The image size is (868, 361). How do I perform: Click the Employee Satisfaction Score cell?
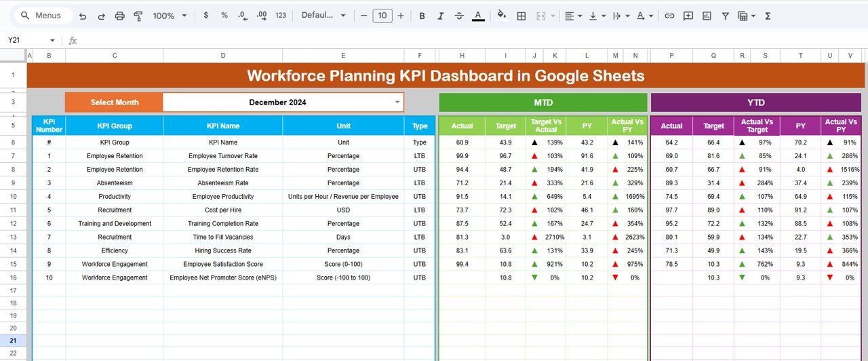point(222,265)
